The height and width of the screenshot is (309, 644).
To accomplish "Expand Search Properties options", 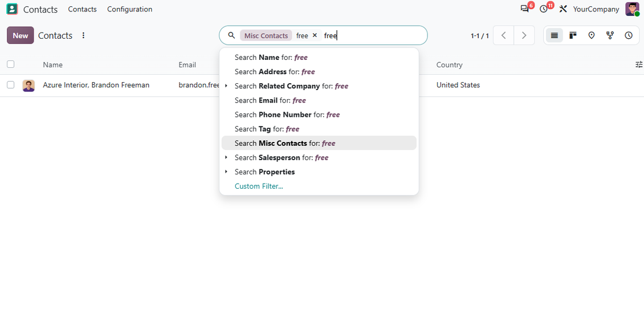I will coord(226,172).
